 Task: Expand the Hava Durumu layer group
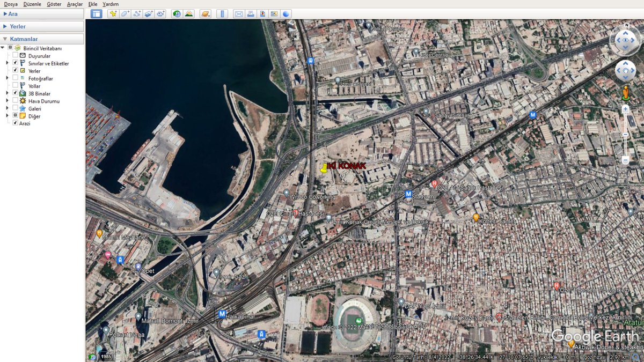click(8, 101)
